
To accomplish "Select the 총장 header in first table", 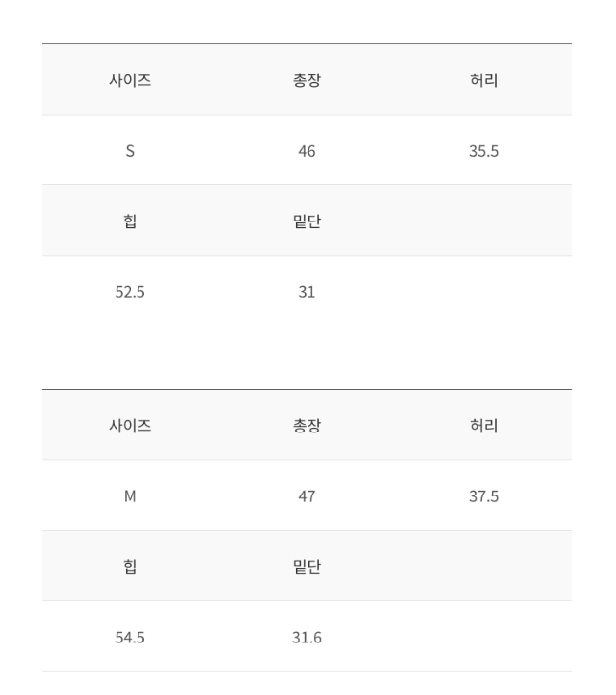I will (x=307, y=80).
